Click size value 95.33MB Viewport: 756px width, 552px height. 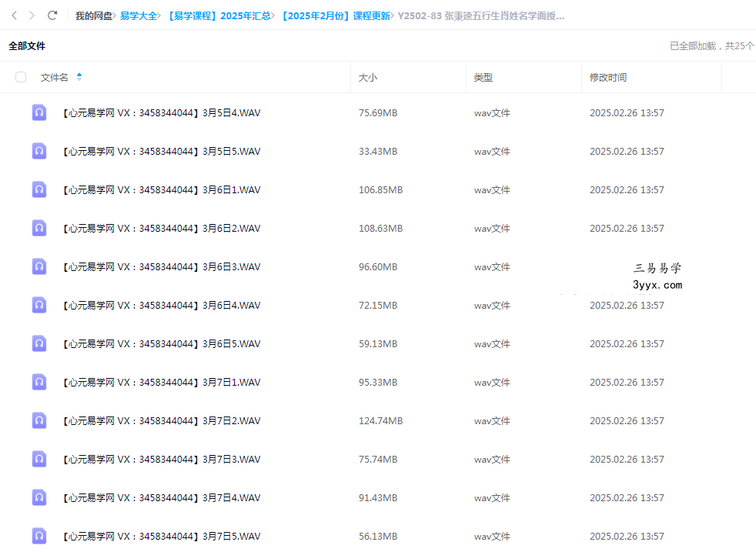click(x=378, y=383)
